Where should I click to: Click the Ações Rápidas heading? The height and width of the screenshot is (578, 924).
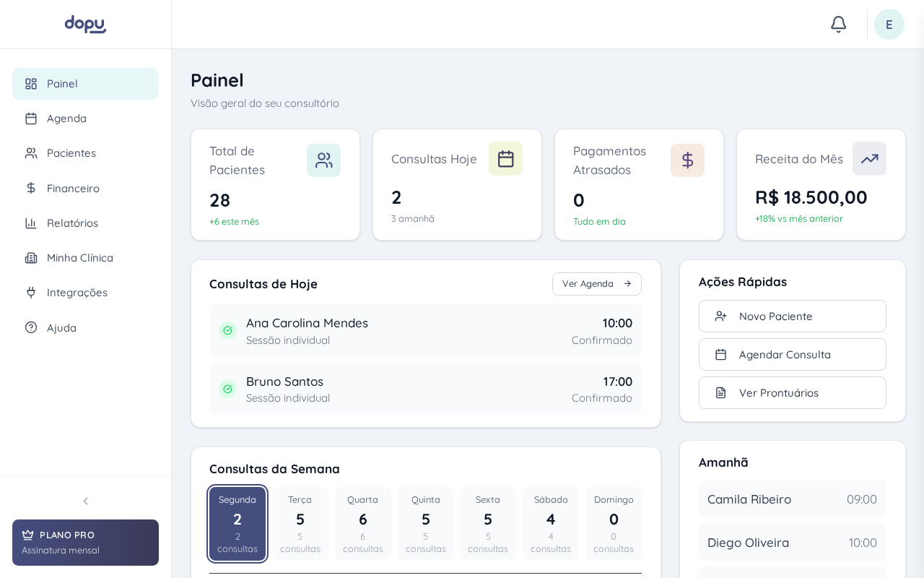(x=743, y=282)
